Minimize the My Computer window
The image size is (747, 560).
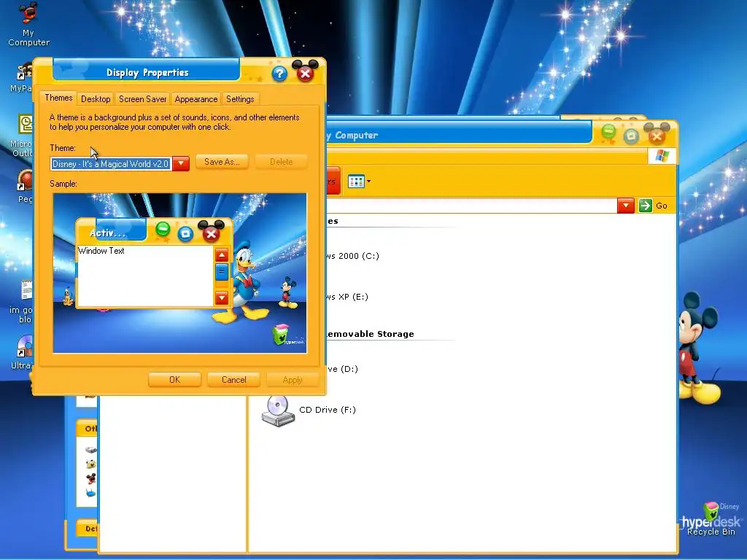[x=608, y=131]
